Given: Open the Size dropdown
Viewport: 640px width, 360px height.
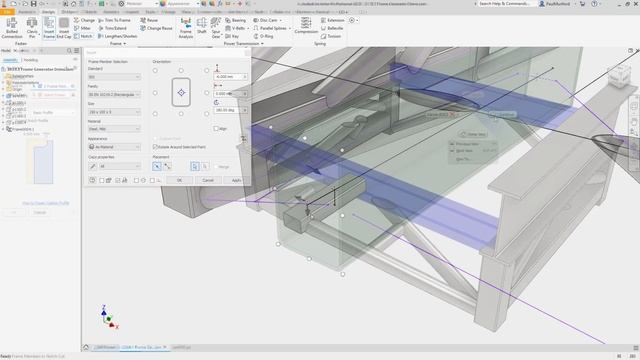Looking at the screenshot, I should point(114,112).
